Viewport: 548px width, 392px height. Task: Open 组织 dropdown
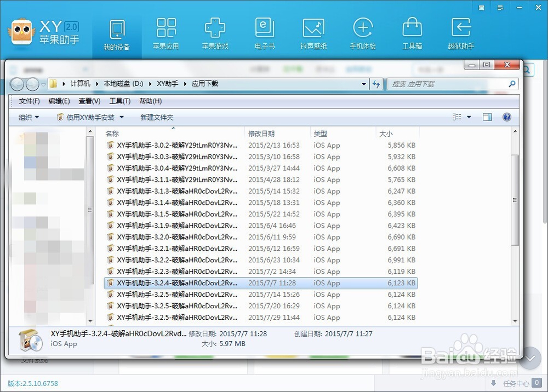28,117
